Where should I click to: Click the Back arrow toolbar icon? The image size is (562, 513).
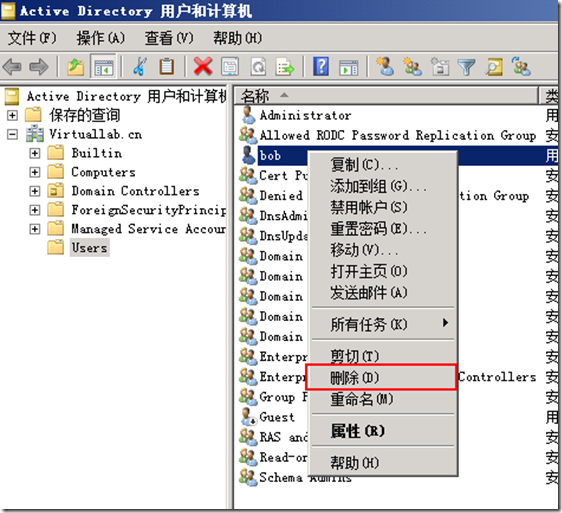tap(12, 67)
